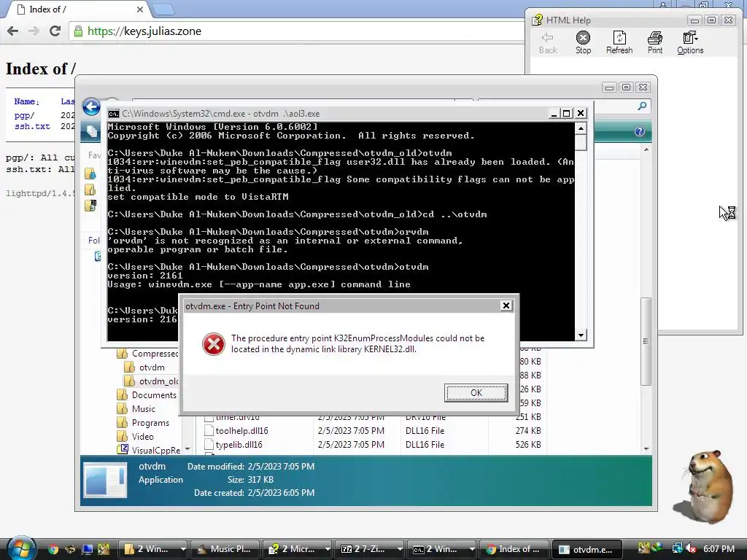The width and height of the screenshot is (747, 560).
Task: Select the Documents folder in the tree
Action: (147, 394)
